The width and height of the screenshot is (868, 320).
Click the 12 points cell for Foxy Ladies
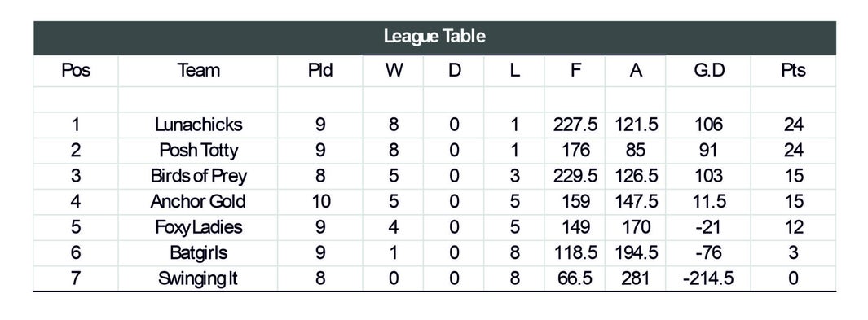pyautogui.click(x=793, y=227)
